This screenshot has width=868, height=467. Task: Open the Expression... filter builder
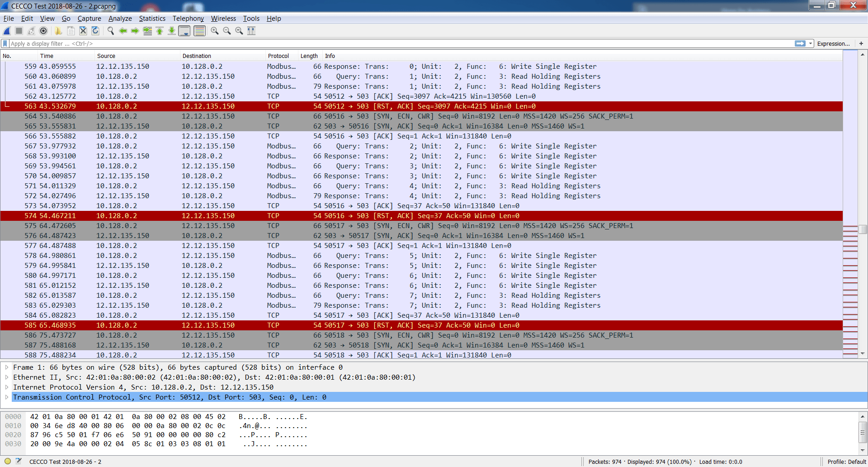pyautogui.click(x=833, y=44)
